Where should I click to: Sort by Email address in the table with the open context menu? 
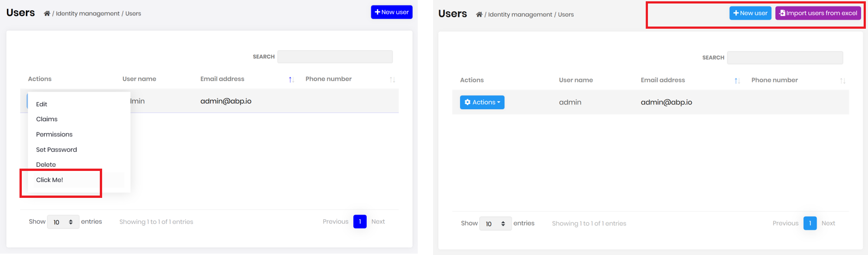pyautogui.click(x=291, y=79)
